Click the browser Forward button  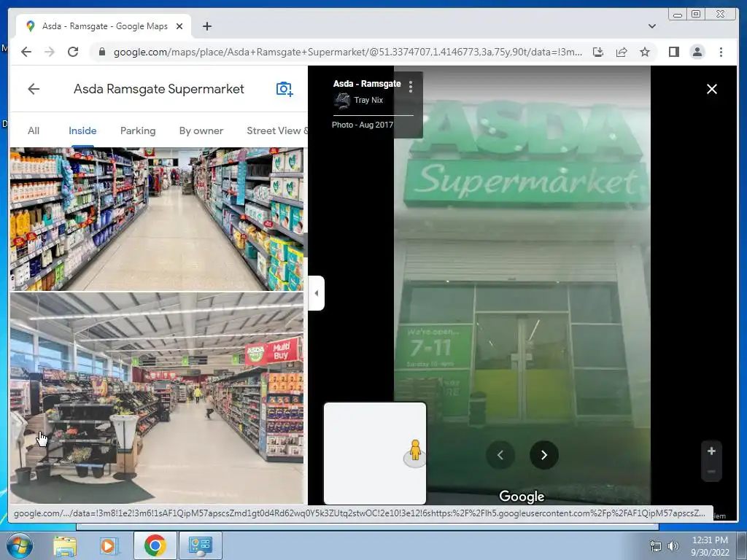[x=50, y=52]
